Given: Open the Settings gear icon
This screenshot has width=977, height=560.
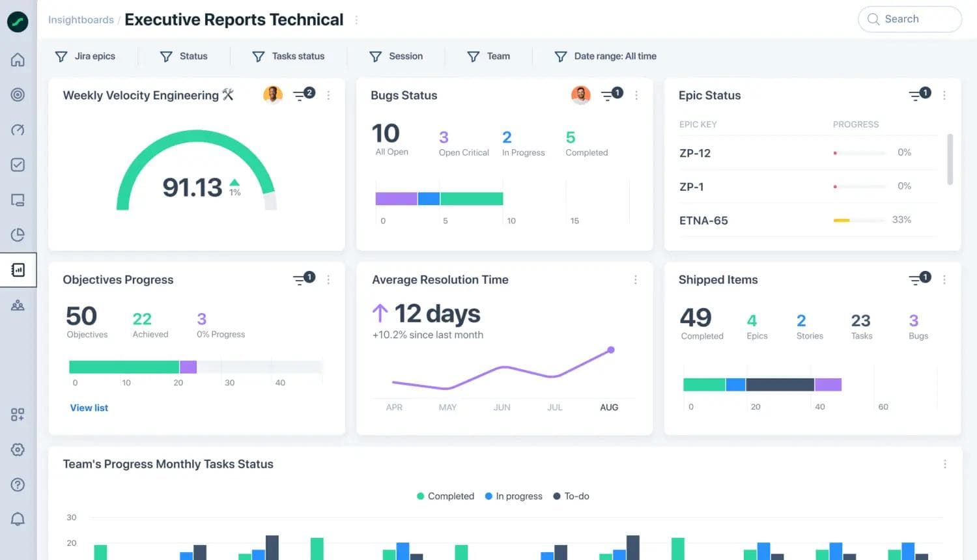Looking at the screenshot, I should pos(18,449).
